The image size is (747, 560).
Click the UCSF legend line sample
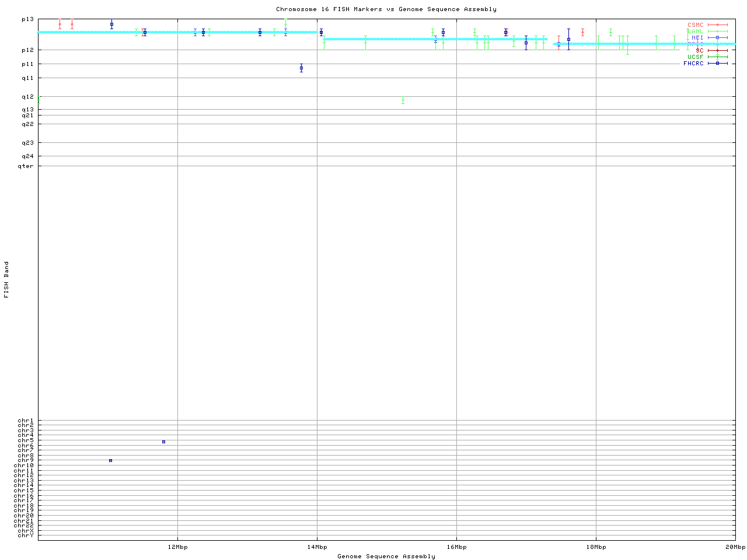[x=718, y=57]
